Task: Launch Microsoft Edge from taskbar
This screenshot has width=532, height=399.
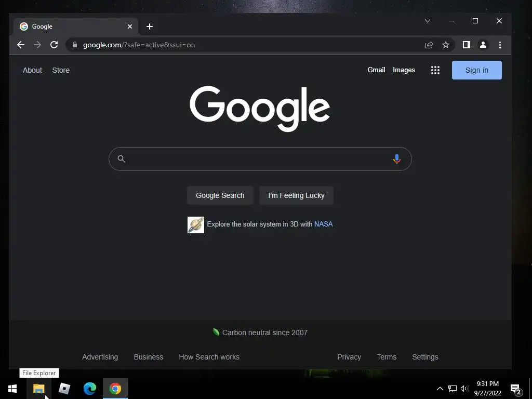Action: (x=90, y=389)
